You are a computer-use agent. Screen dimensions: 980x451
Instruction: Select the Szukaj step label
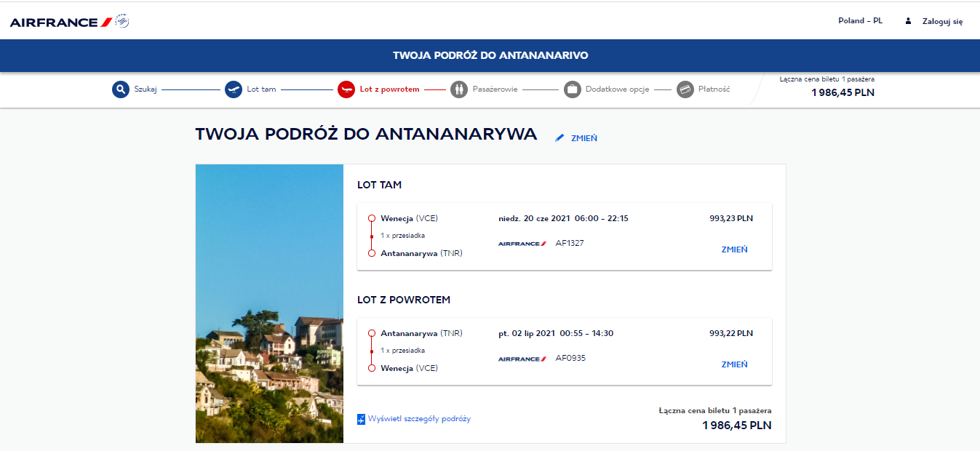click(146, 89)
